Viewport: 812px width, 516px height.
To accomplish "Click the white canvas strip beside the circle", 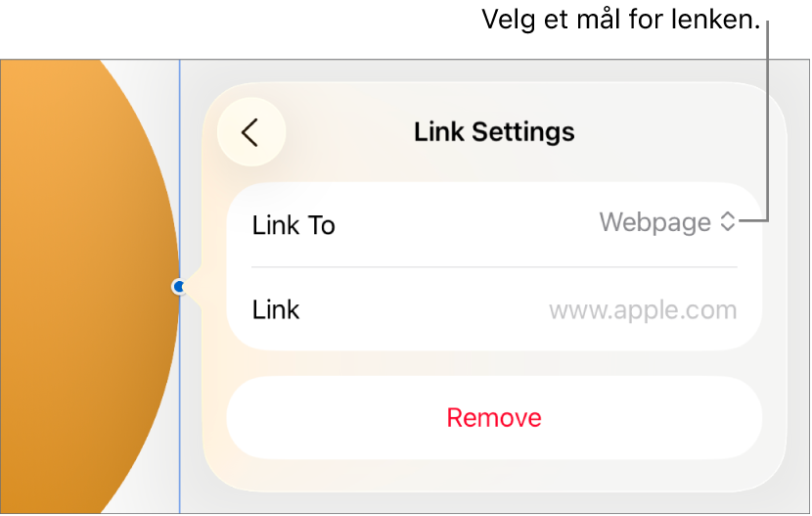I will pos(156,104).
